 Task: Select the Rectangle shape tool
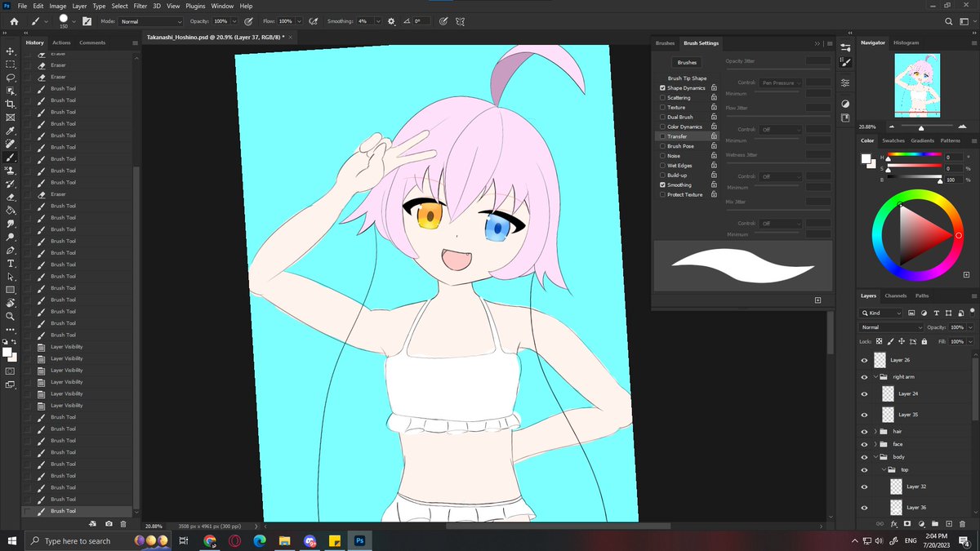11,290
